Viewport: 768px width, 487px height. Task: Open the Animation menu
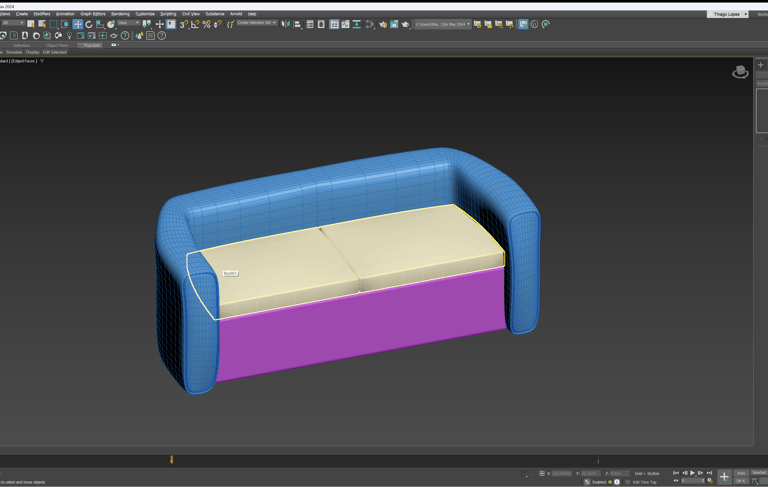[65, 14]
